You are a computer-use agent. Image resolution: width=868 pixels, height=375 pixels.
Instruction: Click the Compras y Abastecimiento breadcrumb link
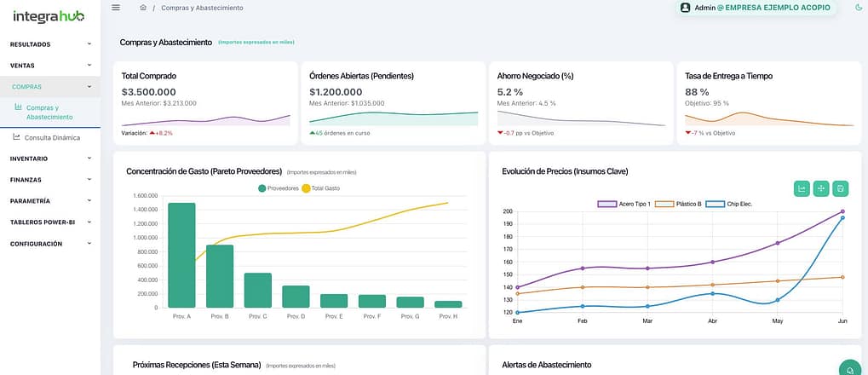202,8
